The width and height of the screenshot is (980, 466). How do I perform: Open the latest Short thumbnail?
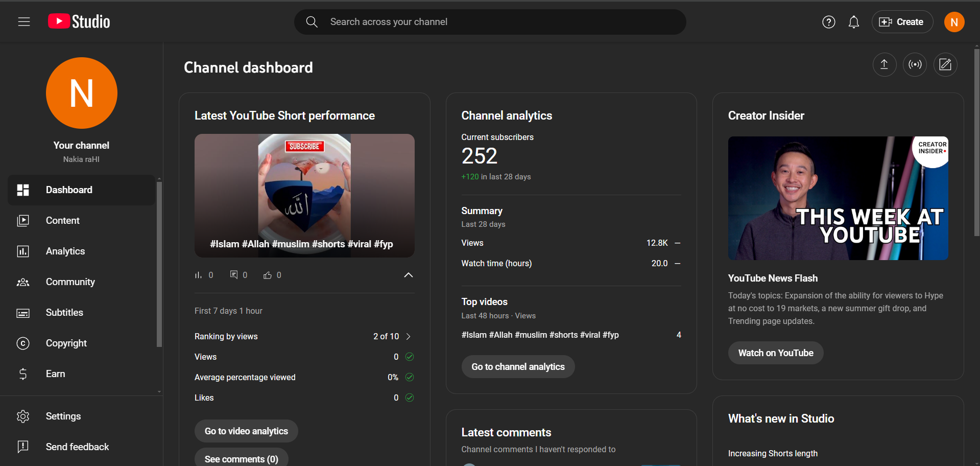pos(304,196)
